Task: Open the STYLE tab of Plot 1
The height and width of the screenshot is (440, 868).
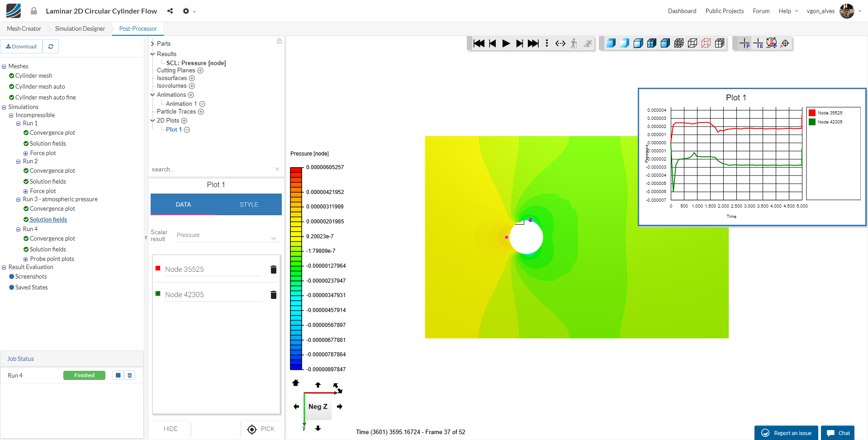Action: click(248, 204)
